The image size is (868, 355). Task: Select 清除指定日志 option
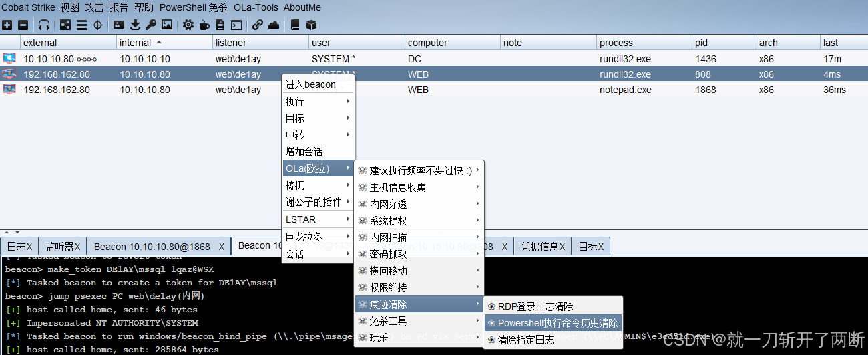[553, 340]
